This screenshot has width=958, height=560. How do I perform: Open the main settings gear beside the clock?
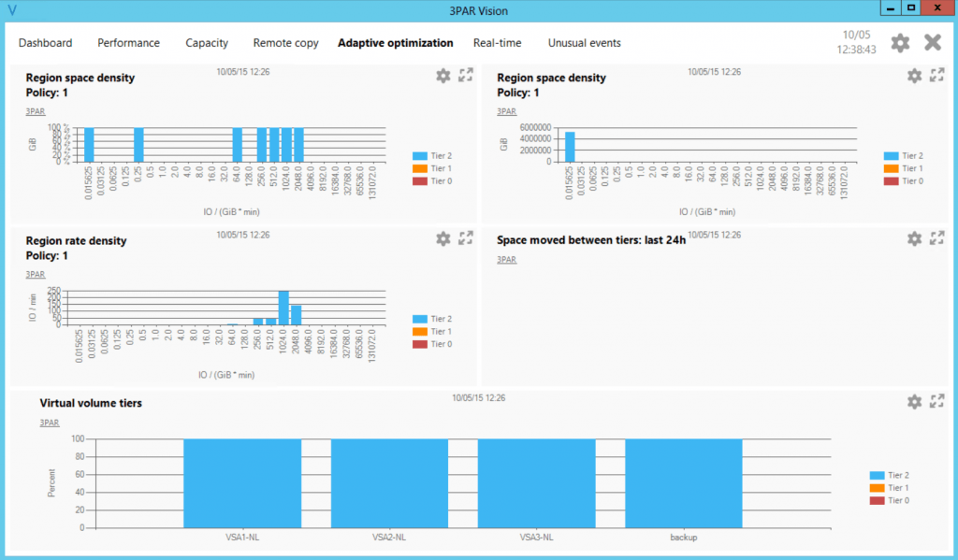[900, 43]
